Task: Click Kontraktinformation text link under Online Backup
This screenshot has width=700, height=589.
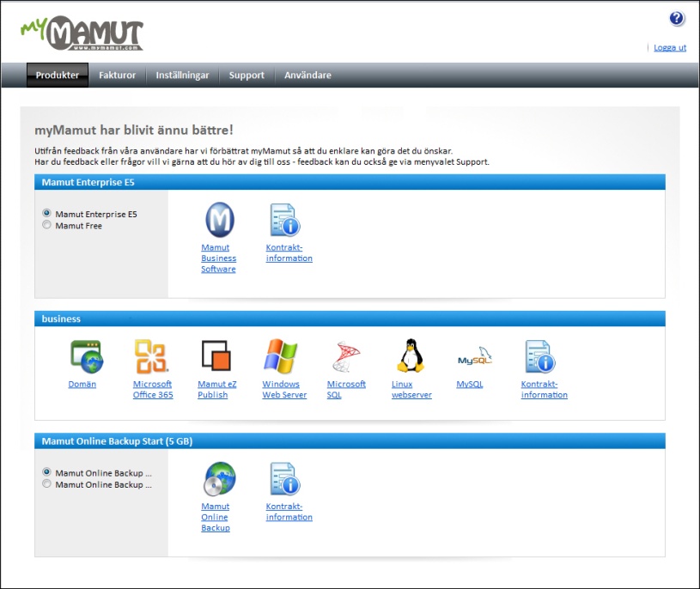Action: 289,512
